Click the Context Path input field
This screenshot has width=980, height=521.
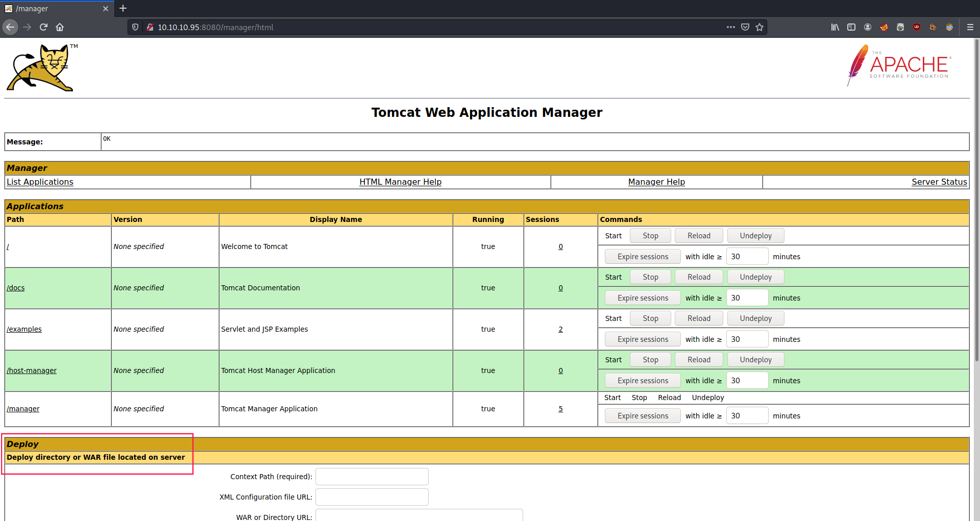[372, 477]
